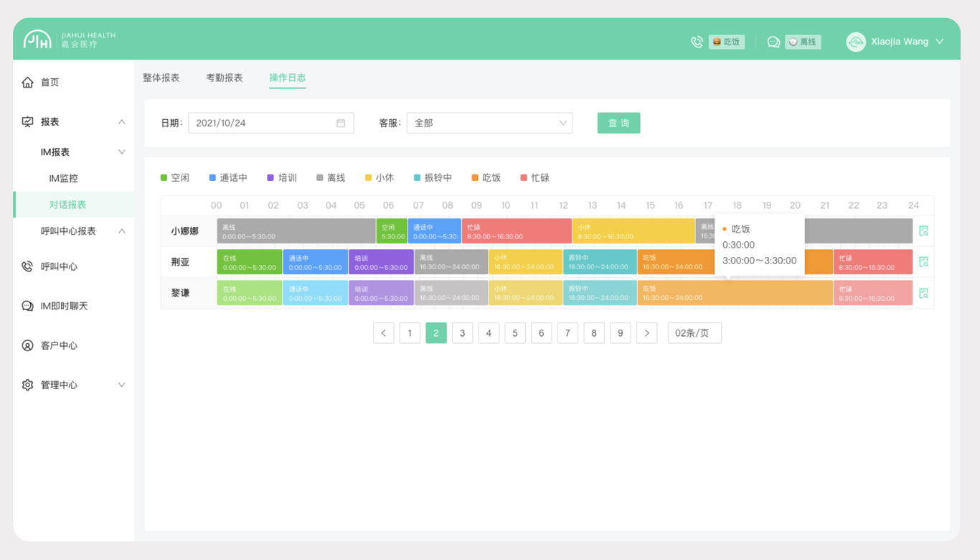Collapse the 报表 menu chevron
This screenshot has width=980, height=560.
point(121,122)
